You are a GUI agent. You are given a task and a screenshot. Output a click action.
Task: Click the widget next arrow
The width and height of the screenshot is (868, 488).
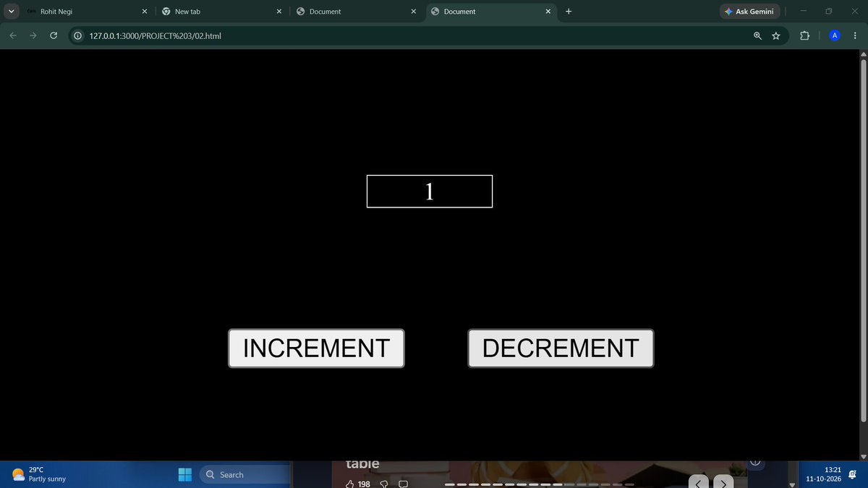tap(723, 483)
